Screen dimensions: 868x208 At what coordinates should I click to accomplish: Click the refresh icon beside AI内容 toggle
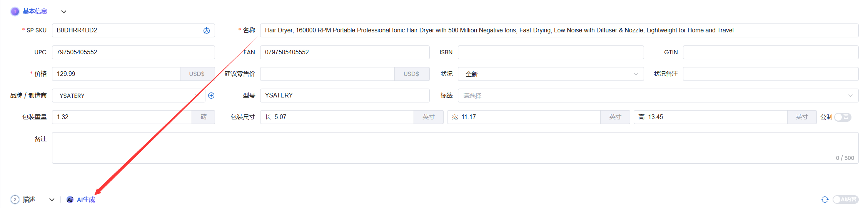click(x=825, y=200)
